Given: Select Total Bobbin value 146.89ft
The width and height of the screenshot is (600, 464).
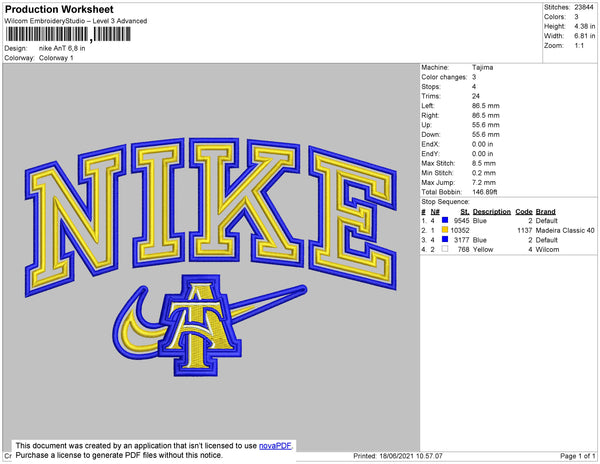Looking at the screenshot, I should pyautogui.click(x=485, y=192).
